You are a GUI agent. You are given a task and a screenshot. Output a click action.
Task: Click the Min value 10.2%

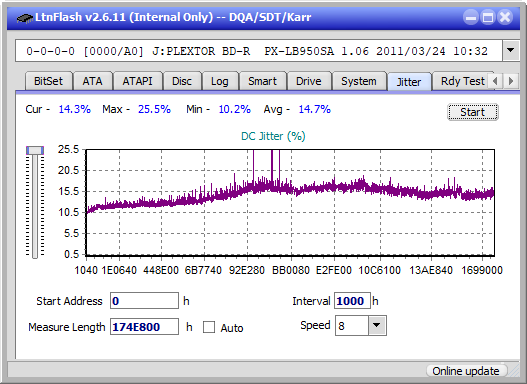coord(235,109)
